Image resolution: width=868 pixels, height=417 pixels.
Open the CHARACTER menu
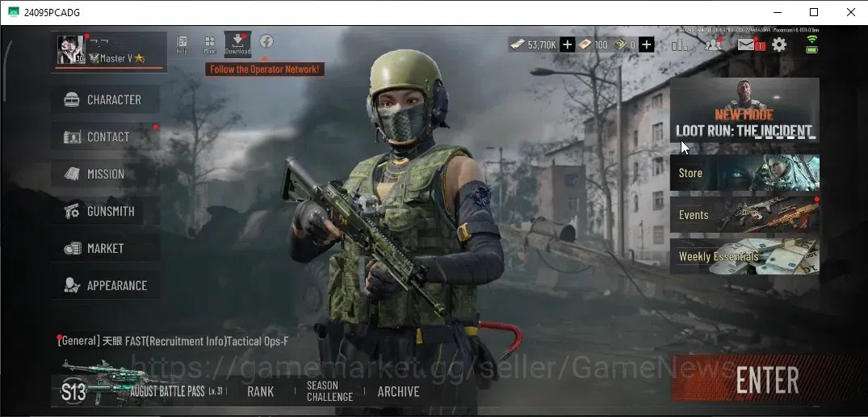pyautogui.click(x=105, y=99)
